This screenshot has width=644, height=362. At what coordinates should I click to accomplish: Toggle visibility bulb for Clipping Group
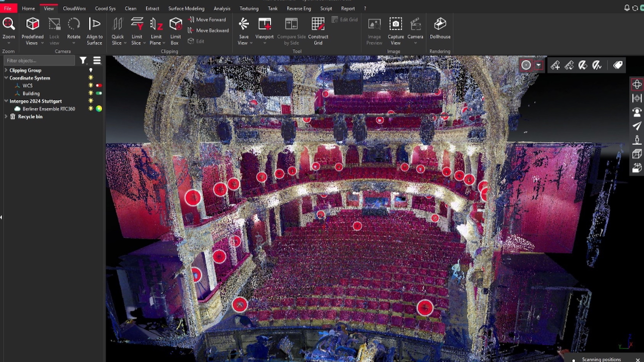91,70
